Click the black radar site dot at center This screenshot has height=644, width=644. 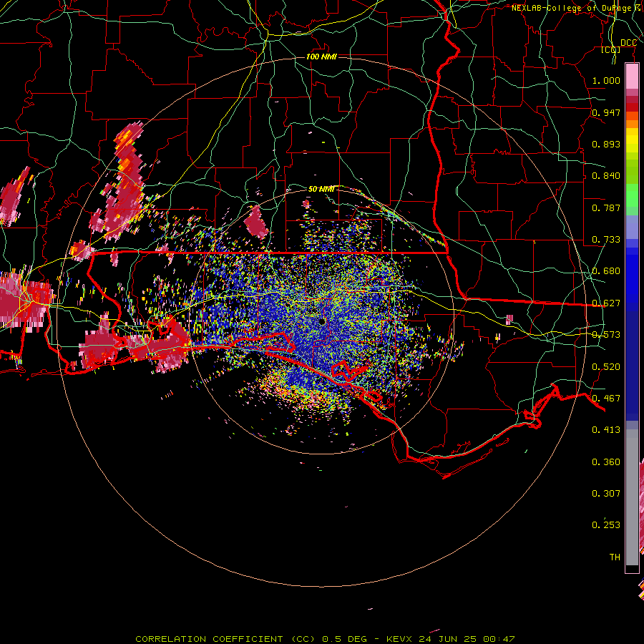click(323, 321)
